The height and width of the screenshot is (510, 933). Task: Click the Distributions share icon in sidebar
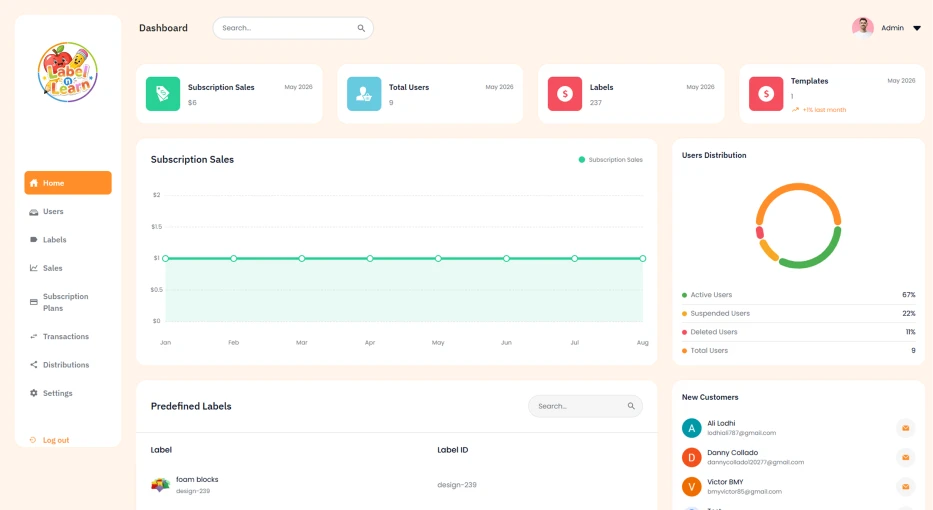[34, 365]
